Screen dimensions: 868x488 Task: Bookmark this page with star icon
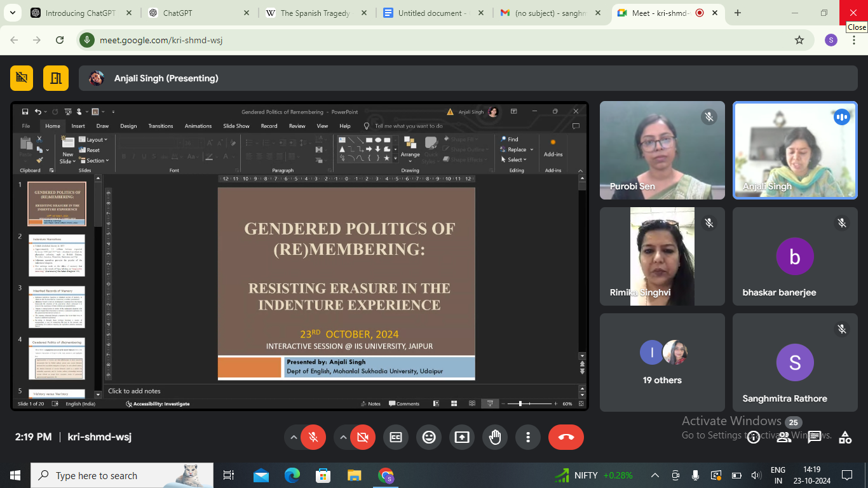[799, 40]
